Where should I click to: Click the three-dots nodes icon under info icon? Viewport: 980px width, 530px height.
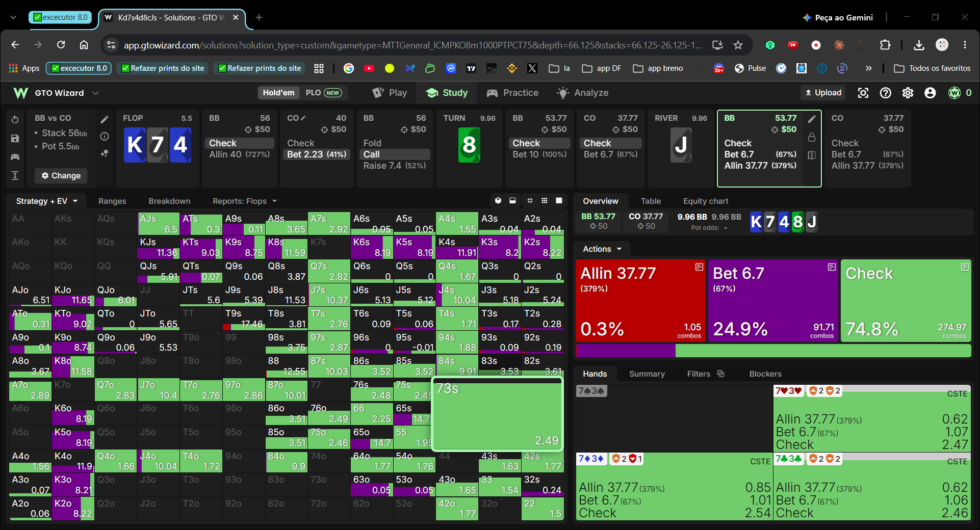click(x=105, y=153)
